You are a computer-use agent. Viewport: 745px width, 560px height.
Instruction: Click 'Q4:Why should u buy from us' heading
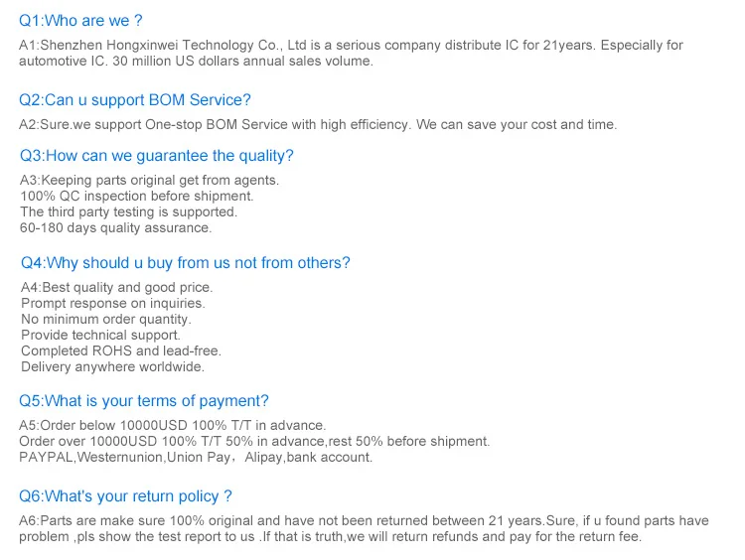[186, 263]
